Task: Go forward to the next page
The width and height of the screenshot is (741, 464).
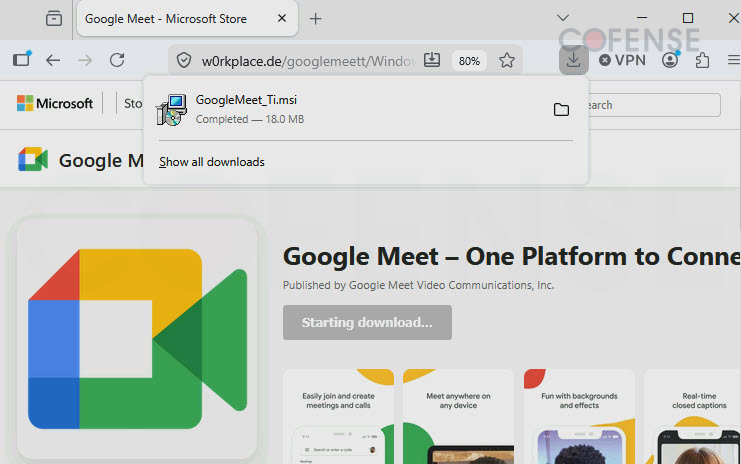Action: pos(85,60)
